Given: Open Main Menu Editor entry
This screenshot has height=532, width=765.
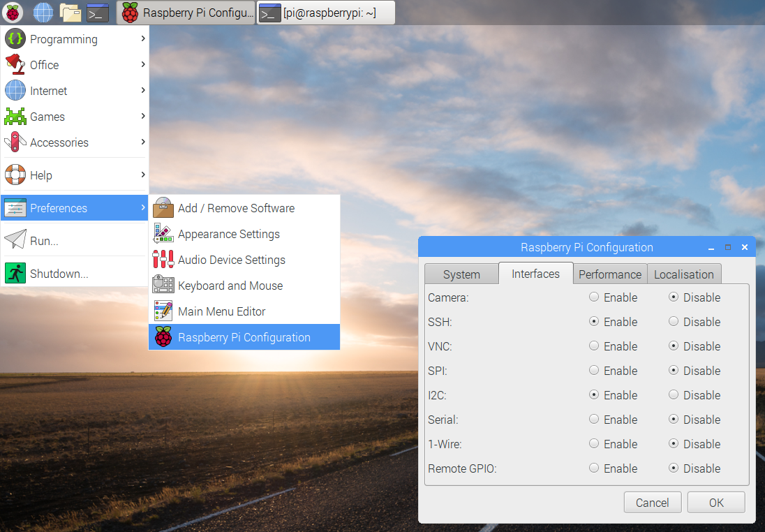Looking at the screenshot, I should tap(244, 311).
